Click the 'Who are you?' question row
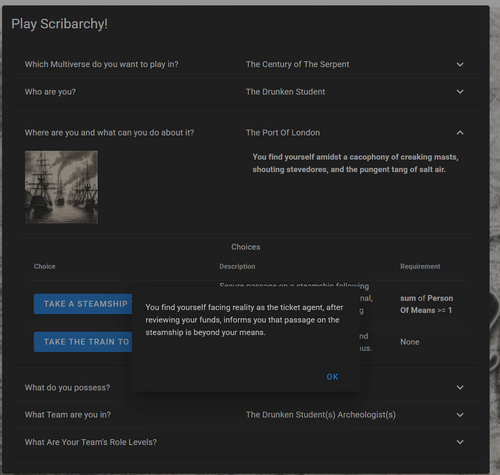This screenshot has width=500, height=475. tap(246, 92)
